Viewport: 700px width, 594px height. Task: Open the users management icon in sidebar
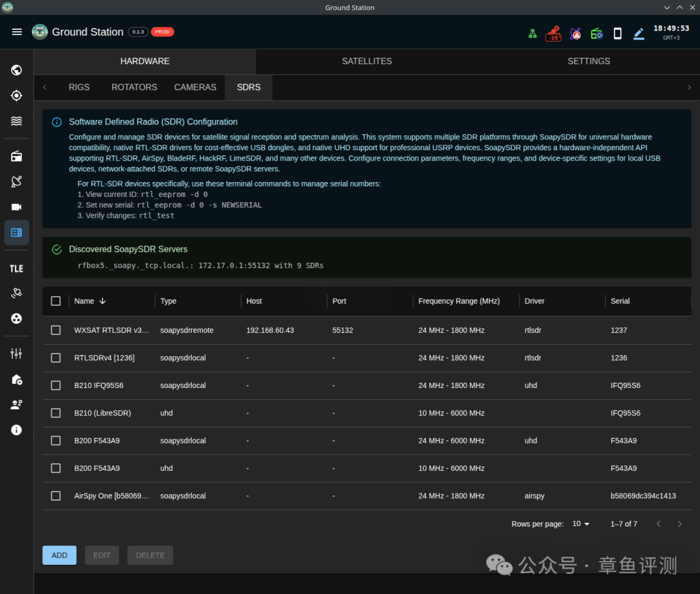click(x=16, y=404)
